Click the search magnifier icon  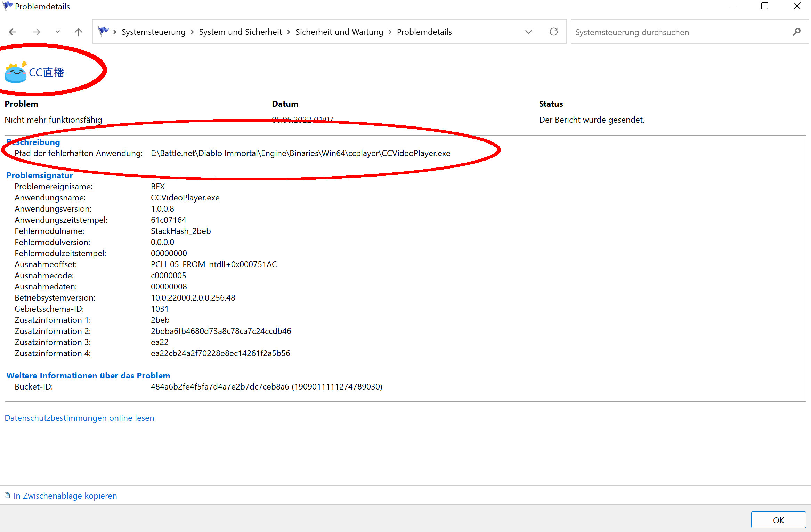(796, 32)
